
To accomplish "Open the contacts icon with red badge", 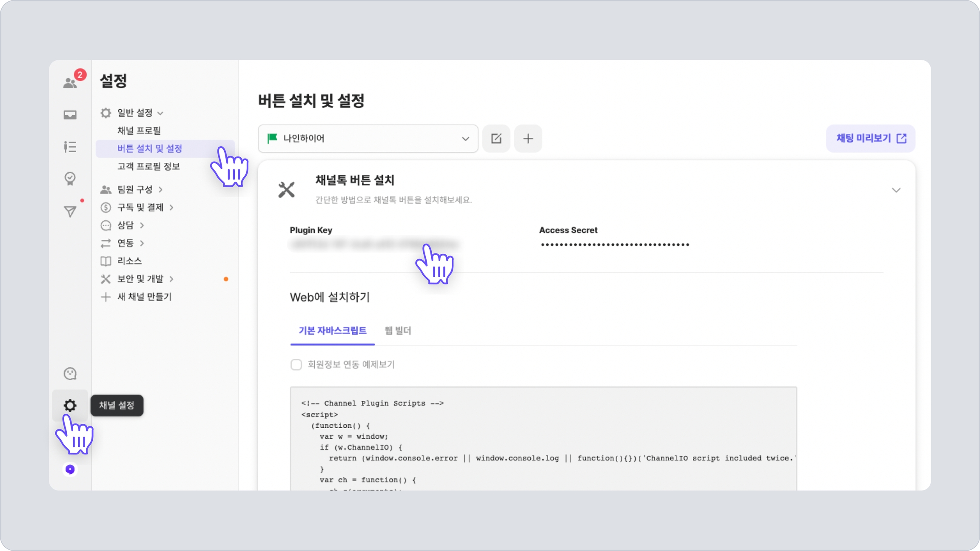I will click(x=70, y=82).
